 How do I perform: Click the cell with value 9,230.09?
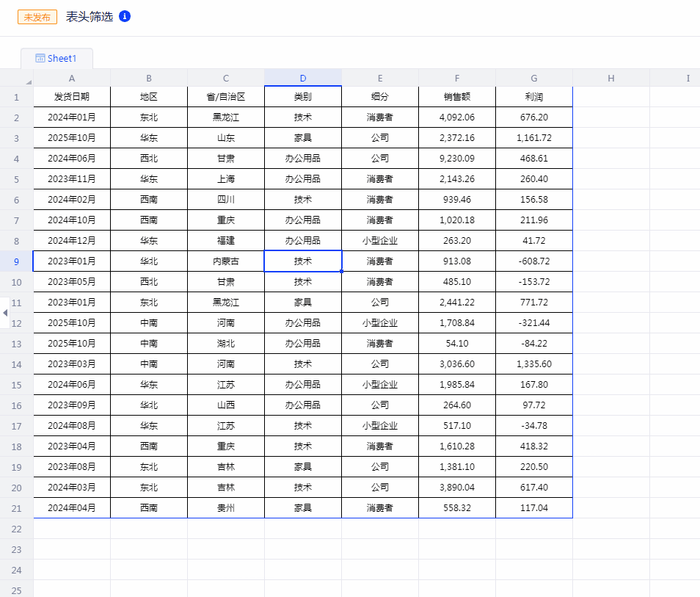coord(456,158)
